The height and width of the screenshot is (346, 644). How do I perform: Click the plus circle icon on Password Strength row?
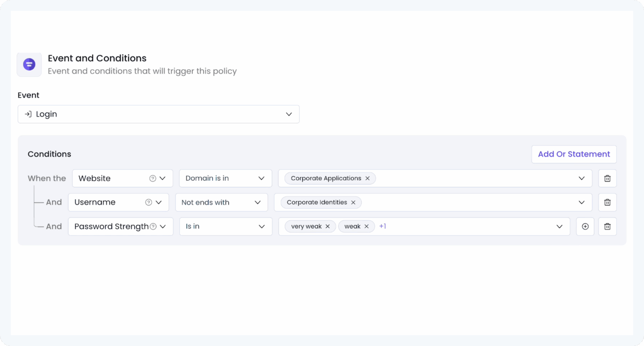point(585,226)
